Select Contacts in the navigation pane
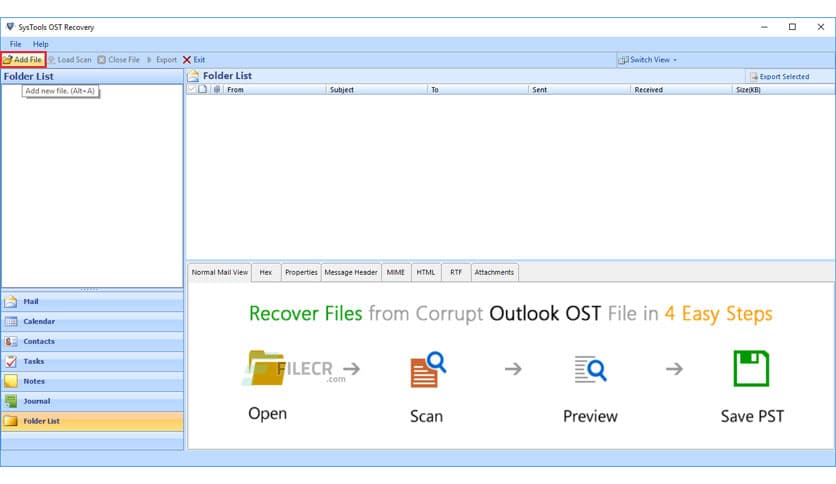 92,342
